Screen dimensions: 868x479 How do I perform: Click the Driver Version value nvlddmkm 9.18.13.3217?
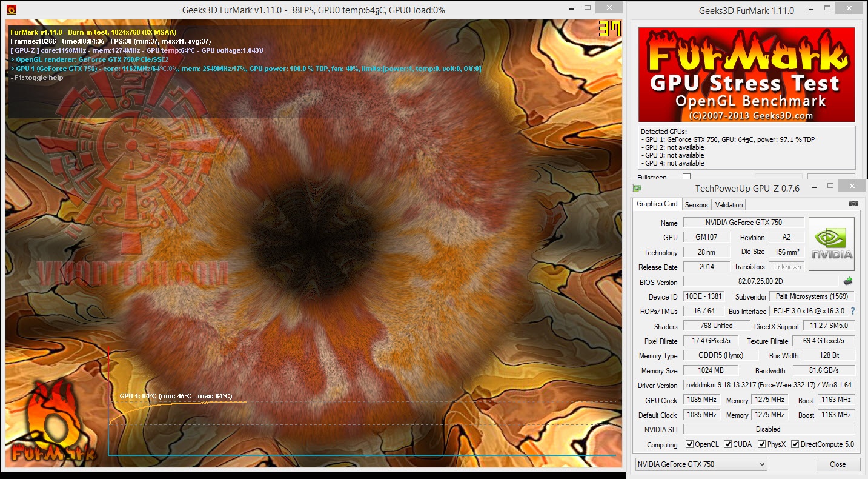(769, 385)
